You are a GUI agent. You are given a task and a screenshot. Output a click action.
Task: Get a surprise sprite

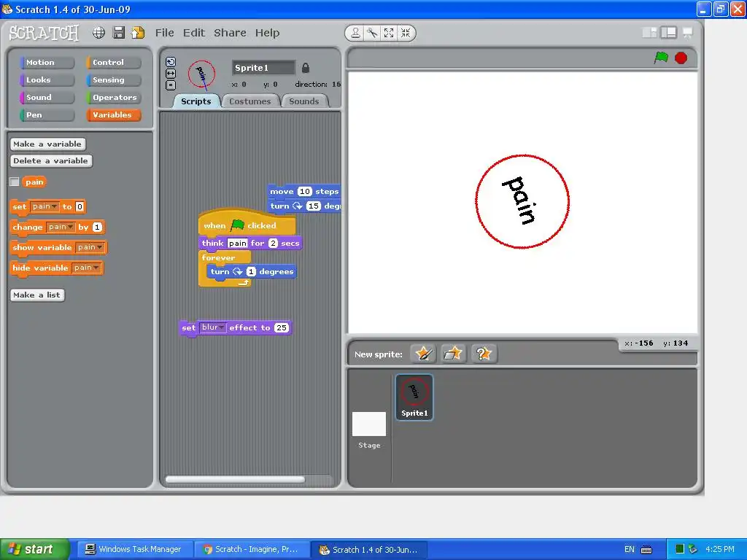[484, 354]
